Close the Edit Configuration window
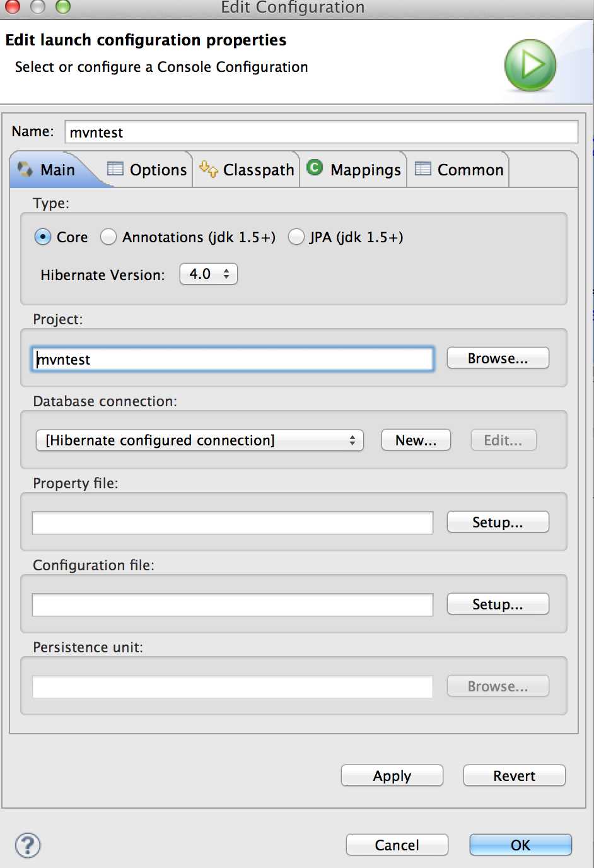Image resolution: width=594 pixels, height=868 pixels. (x=13, y=6)
